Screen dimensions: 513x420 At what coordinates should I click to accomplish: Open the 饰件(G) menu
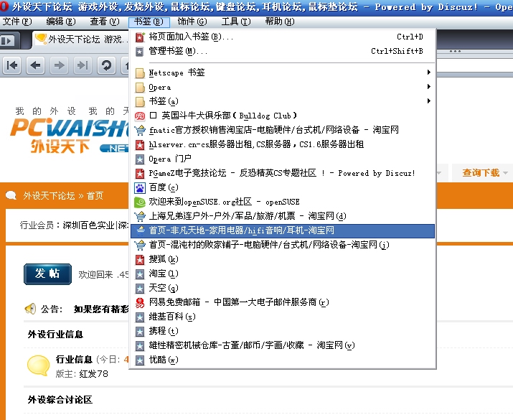click(192, 22)
